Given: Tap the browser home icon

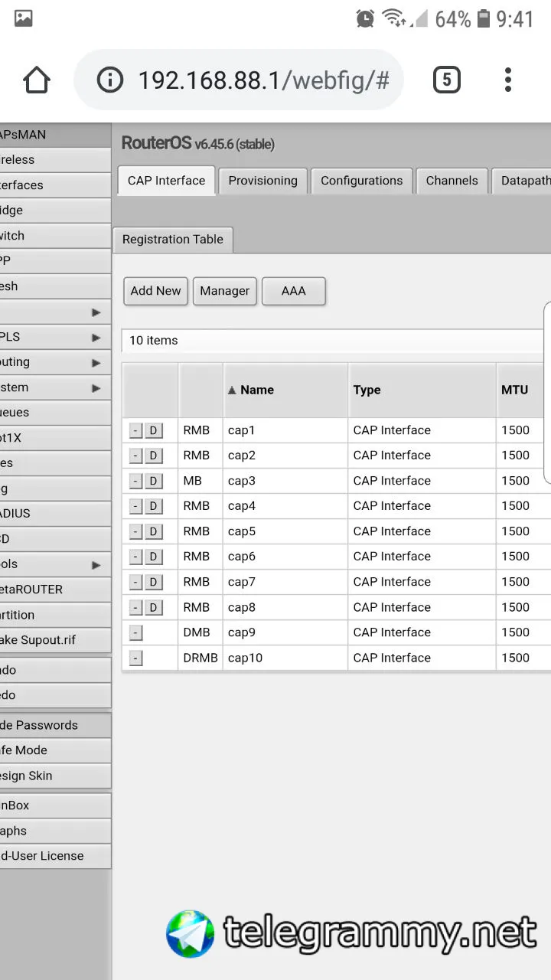Looking at the screenshot, I should pyautogui.click(x=37, y=80).
